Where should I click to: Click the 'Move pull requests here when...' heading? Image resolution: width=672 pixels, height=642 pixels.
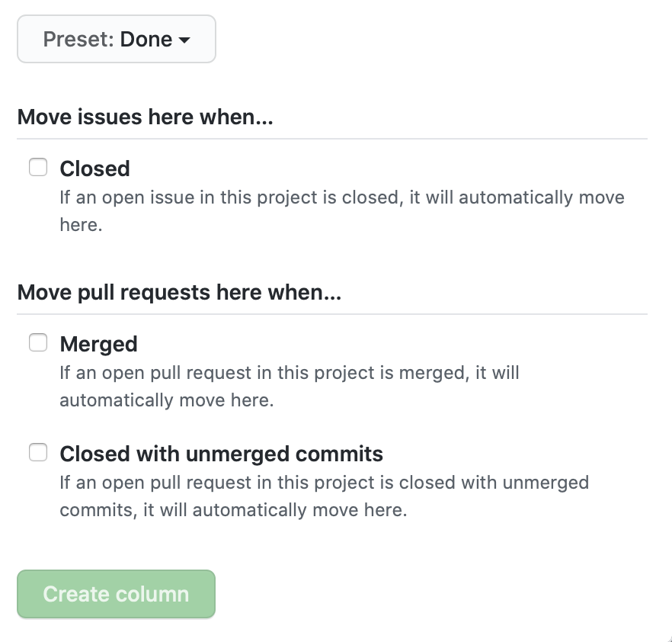click(179, 292)
